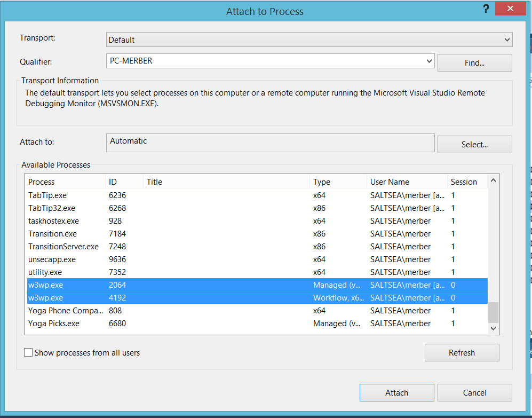Viewport: 532px width, 418px height.
Task: Refresh the available processes list
Action: point(462,353)
